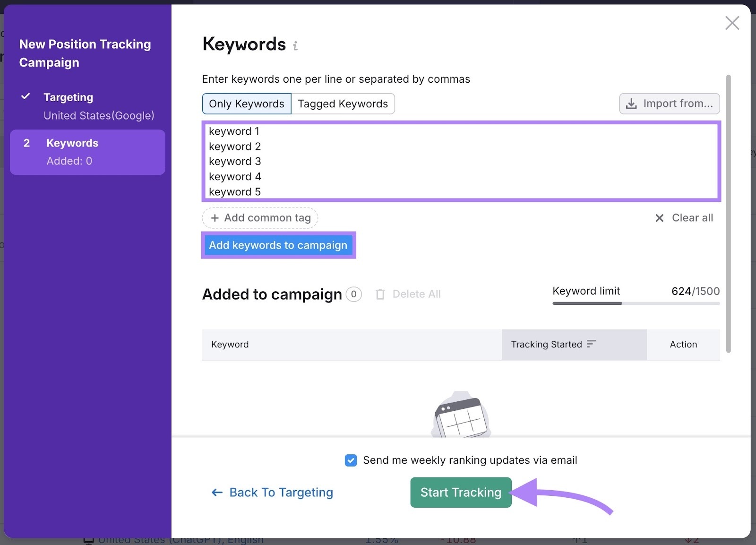Disable weekly ranking updates via email
This screenshot has height=545, width=756.
point(351,460)
